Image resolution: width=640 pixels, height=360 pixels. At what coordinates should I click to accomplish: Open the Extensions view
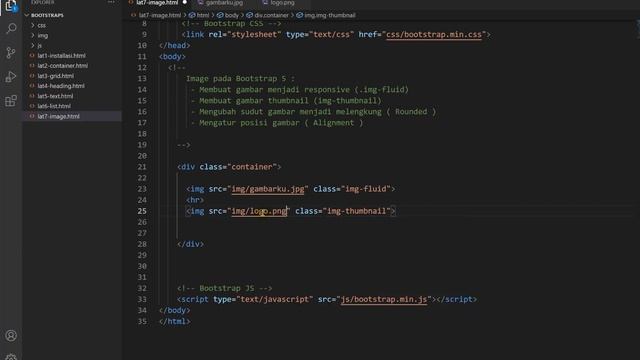point(11,101)
